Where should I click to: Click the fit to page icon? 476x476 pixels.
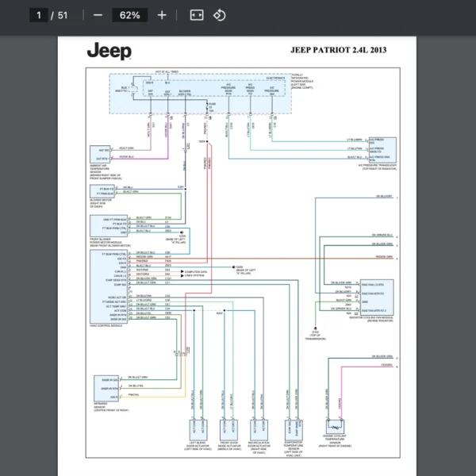click(x=197, y=15)
